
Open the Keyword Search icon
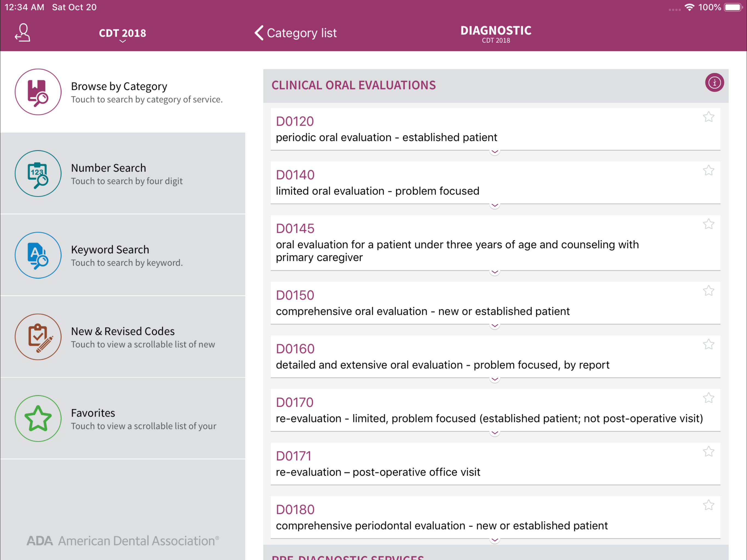[38, 255]
